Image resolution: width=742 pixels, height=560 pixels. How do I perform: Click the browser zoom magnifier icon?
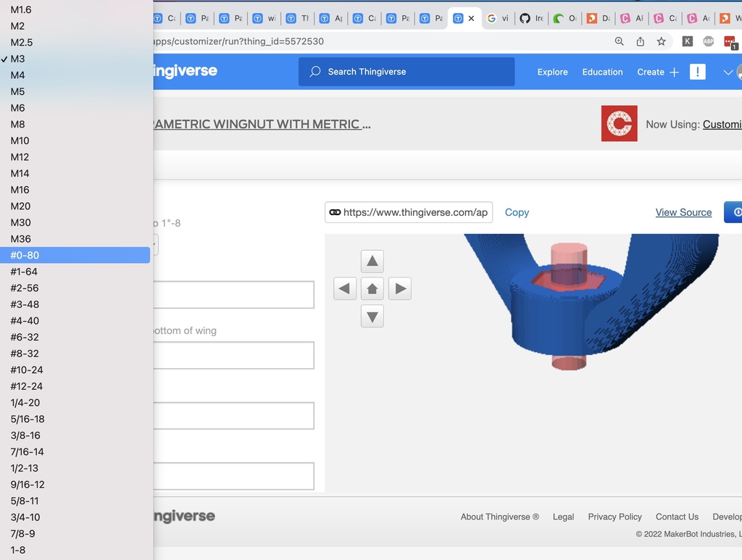(619, 41)
